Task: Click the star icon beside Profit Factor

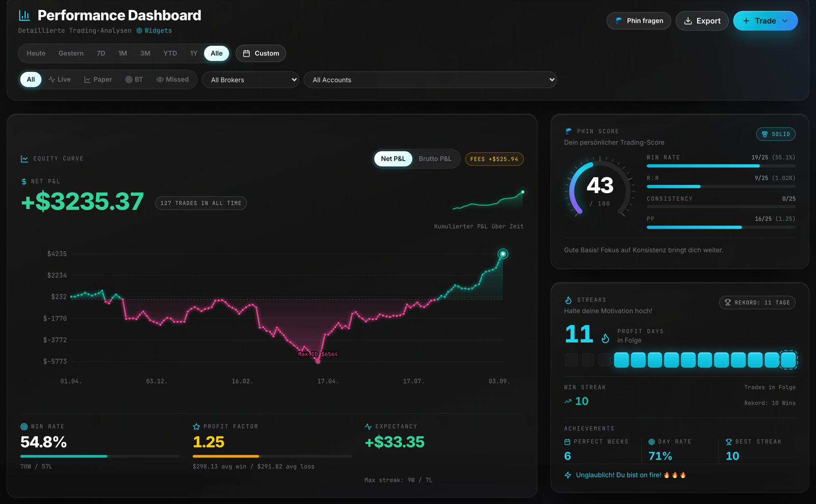Action: (196, 427)
